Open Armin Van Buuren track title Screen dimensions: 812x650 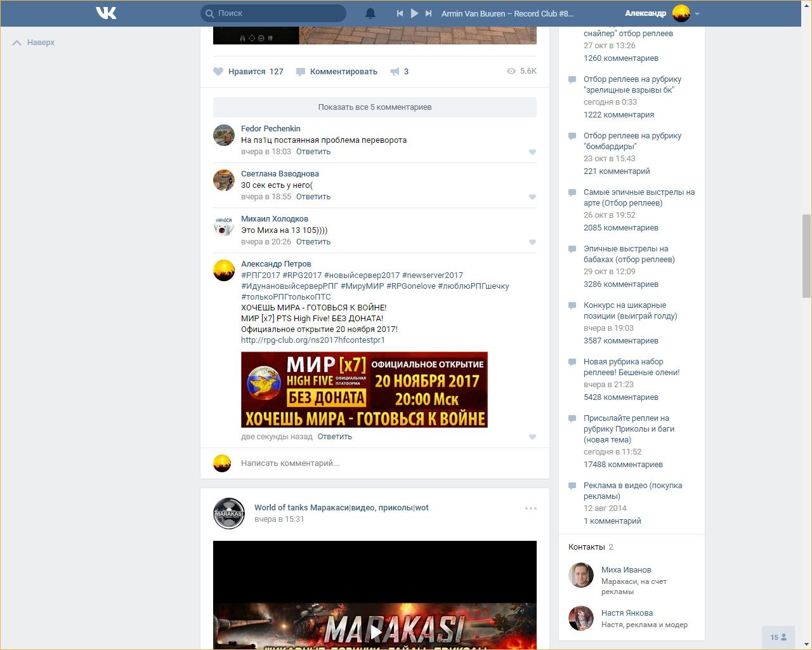507,13
